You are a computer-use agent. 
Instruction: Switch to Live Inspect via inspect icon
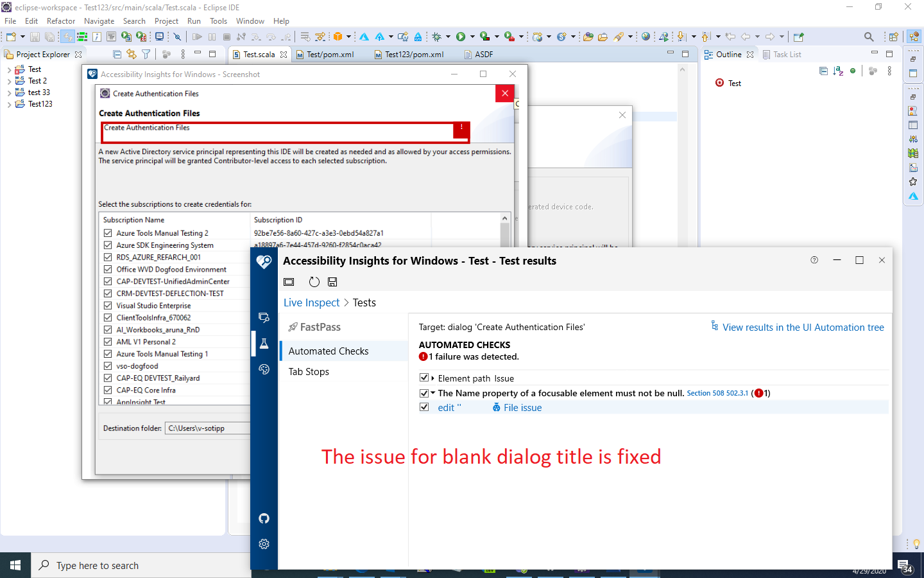[x=264, y=317]
